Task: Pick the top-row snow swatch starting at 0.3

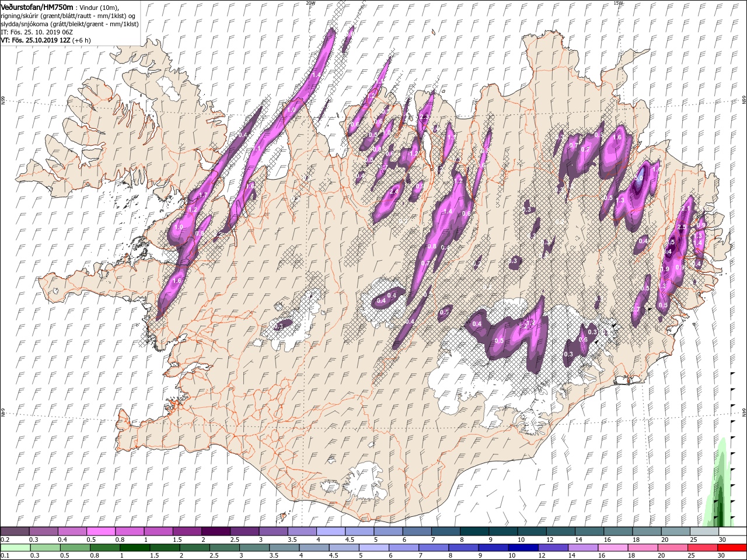Action: (43, 531)
